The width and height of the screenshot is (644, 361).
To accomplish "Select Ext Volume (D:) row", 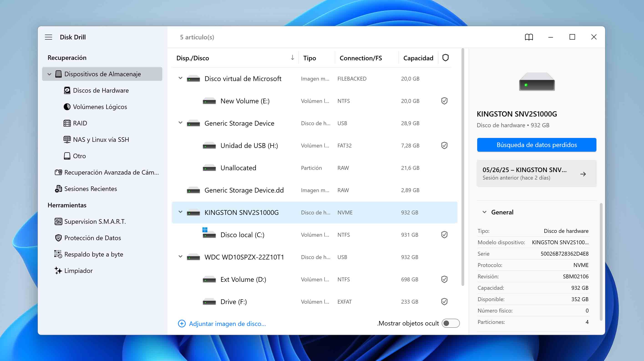I will [x=314, y=279].
